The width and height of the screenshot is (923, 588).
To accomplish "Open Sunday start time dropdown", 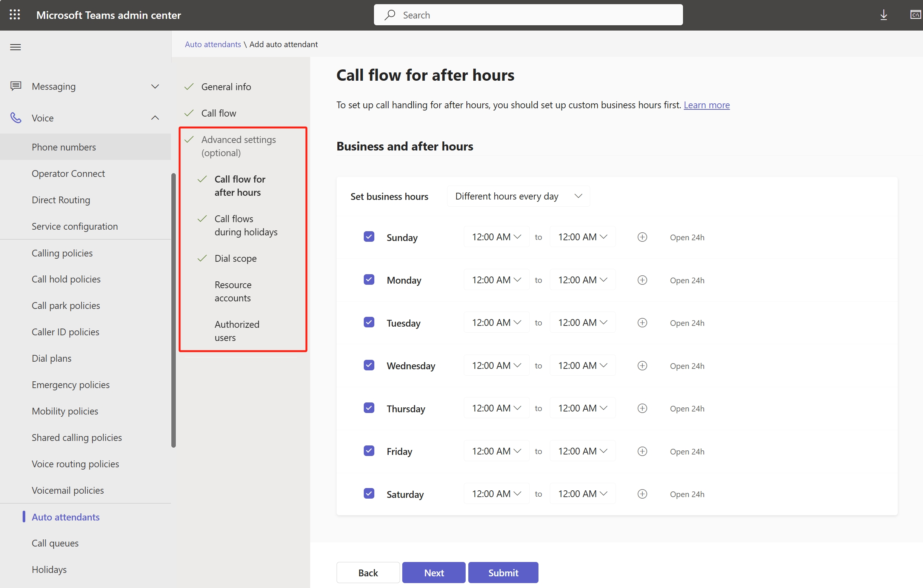I will (496, 237).
